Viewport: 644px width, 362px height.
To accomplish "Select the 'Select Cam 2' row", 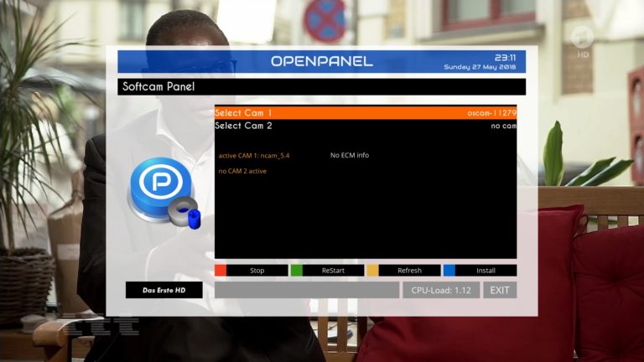I will [366, 126].
